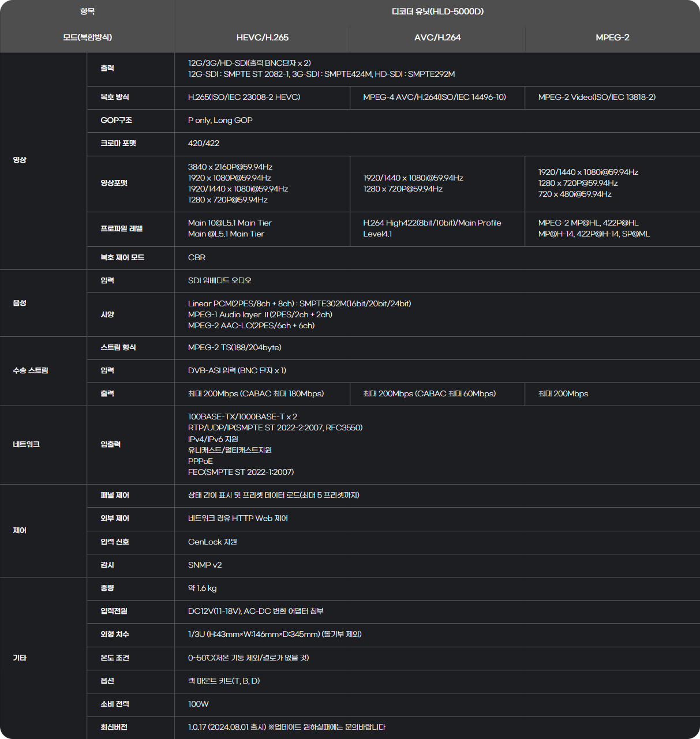This screenshot has width=700, height=739.
Task: Click the 모드(복합방식) header cell
Action: click(x=87, y=37)
